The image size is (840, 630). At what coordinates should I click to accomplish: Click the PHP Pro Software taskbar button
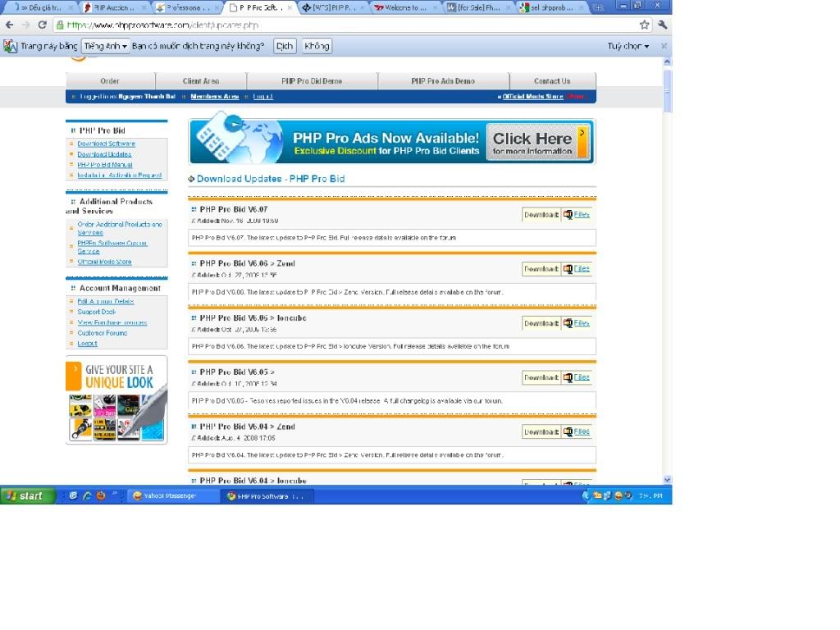click(x=267, y=496)
